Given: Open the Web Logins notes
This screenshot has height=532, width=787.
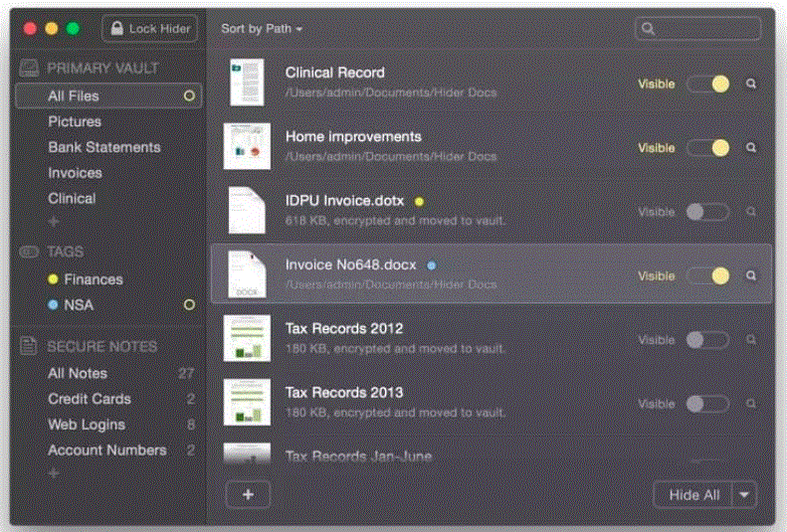Looking at the screenshot, I should (x=87, y=425).
